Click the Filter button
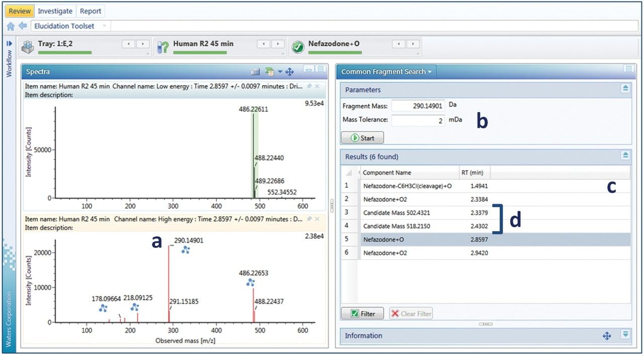644x356 pixels. 362,313
